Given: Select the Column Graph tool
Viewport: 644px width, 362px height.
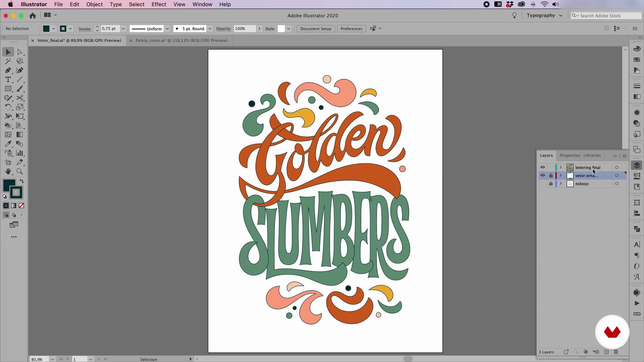Looking at the screenshot, I should pos(20,153).
